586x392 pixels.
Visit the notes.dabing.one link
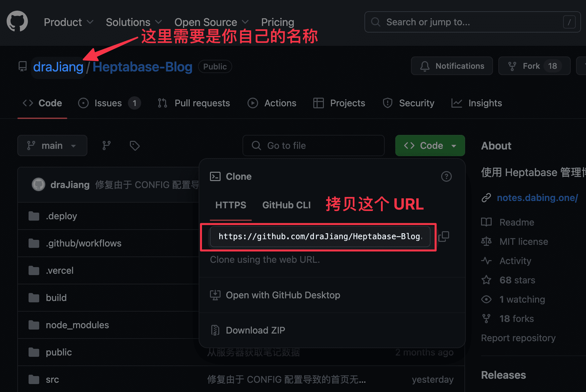point(537,198)
